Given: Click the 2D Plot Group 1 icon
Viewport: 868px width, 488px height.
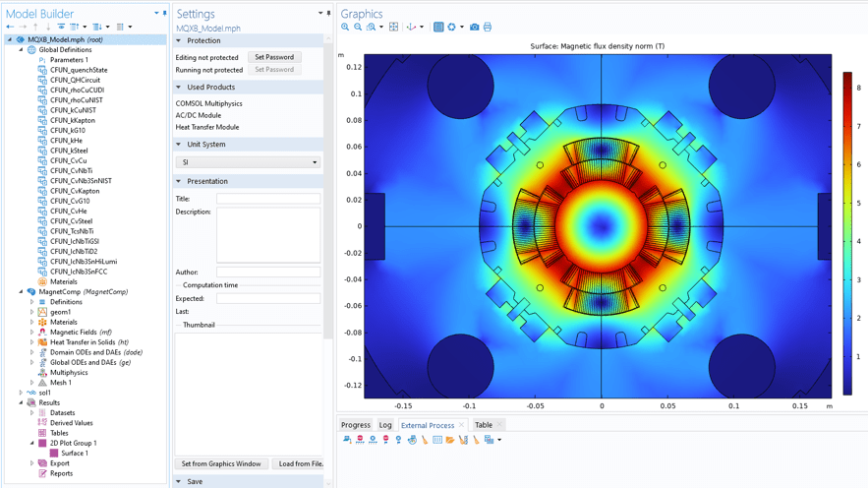Looking at the screenshot, I should point(42,443).
